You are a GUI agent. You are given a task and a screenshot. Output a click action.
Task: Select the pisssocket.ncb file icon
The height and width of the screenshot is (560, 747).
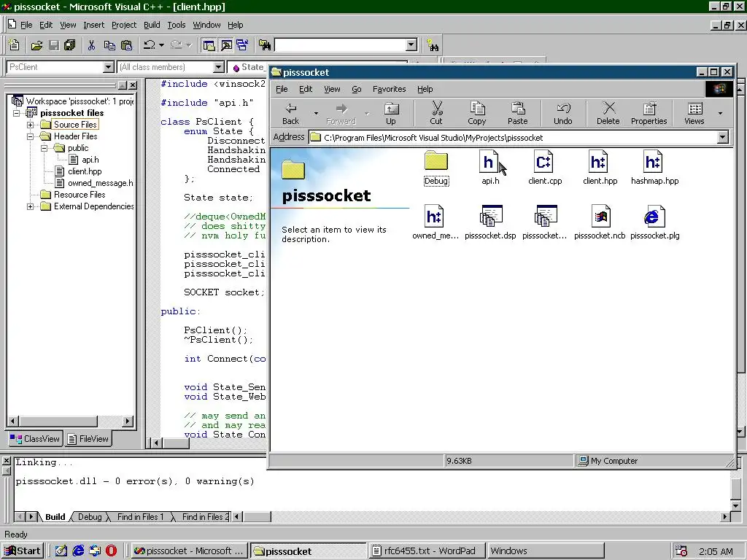coord(600,222)
